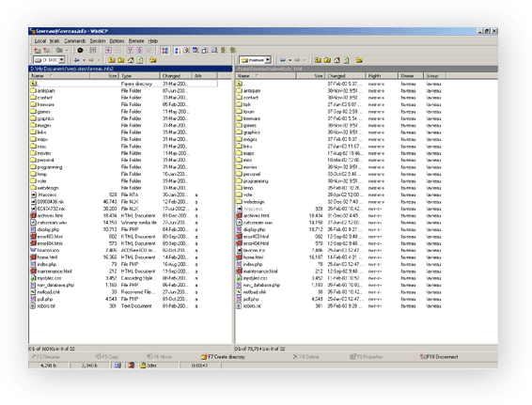Viewport: 532px width, 405px height.
Task: Click the remote home directory icon
Action: click(x=336, y=60)
